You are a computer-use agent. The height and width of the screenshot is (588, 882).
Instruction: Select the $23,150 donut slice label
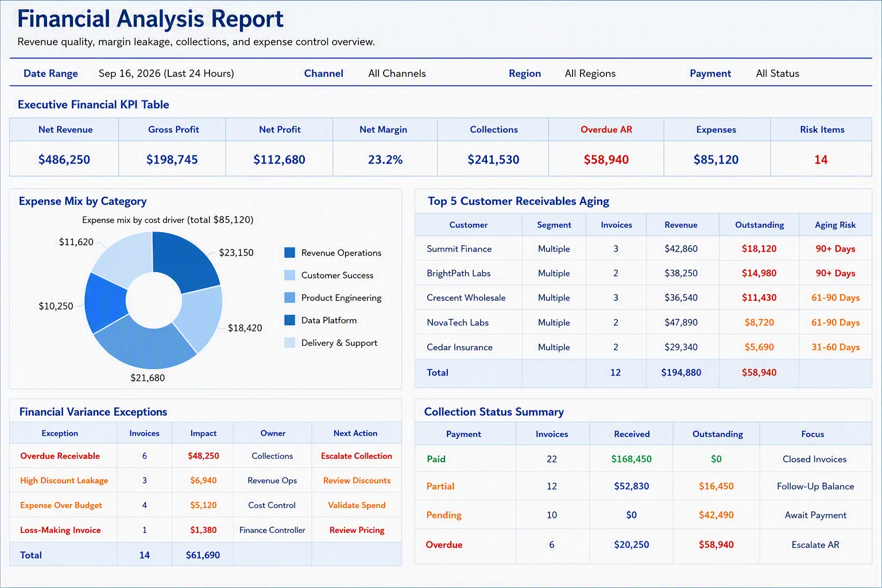(x=236, y=253)
